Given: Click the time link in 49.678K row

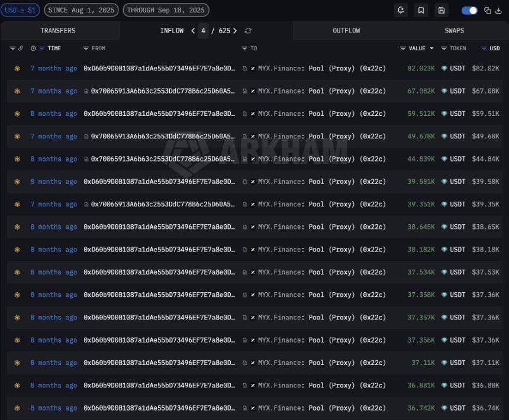Looking at the screenshot, I should coord(53,137).
